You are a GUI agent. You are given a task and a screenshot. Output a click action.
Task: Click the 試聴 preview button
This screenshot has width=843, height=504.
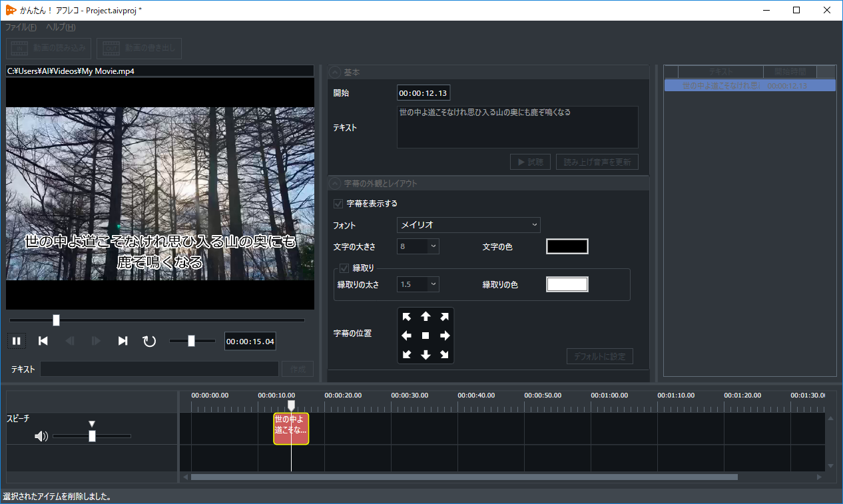(x=531, y=162)
